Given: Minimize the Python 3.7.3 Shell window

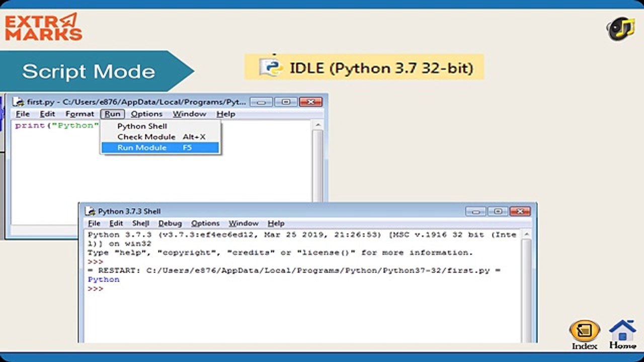Looking at the screenshot, I should pyautogui.click(x=475, y=211).
